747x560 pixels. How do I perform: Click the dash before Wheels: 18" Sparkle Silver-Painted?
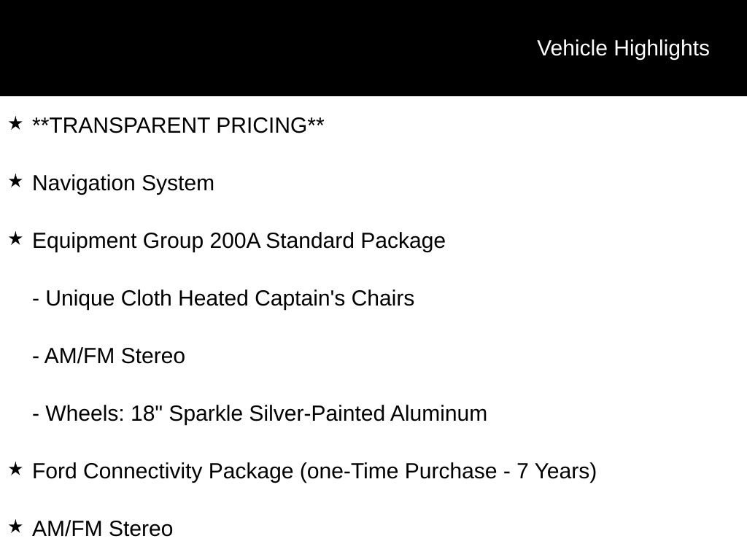click(x=36, y=414)
